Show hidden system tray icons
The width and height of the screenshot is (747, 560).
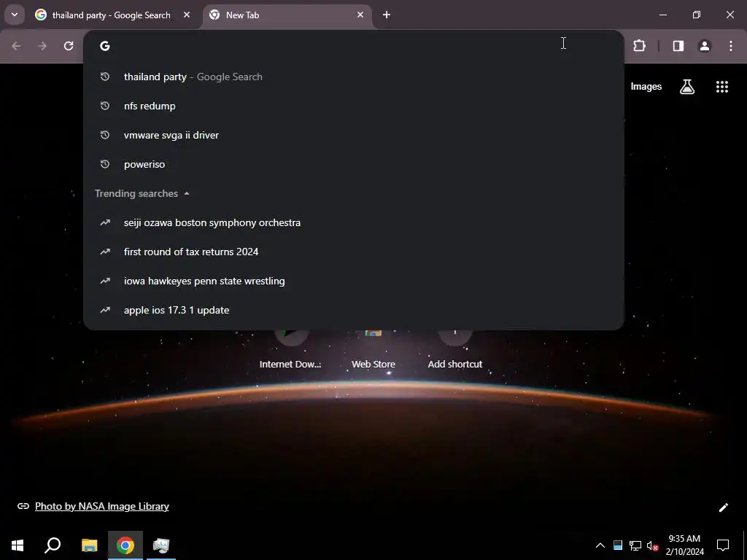pos(600,545)
